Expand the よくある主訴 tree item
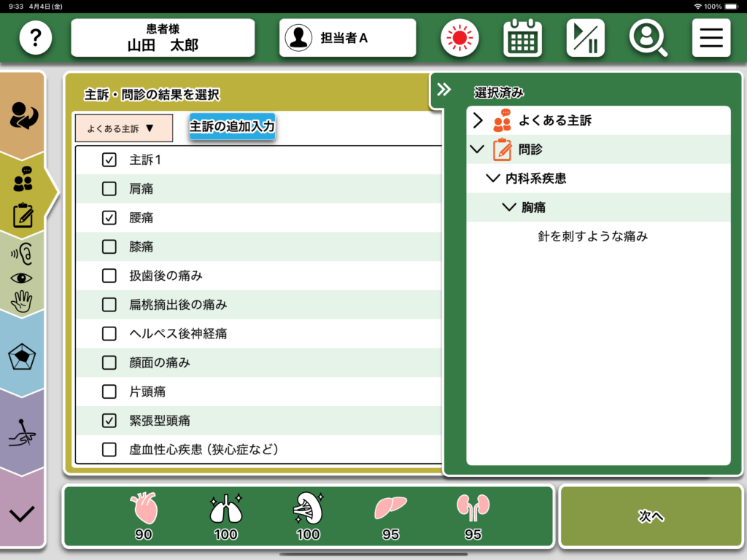Image resolution: width=747 pixels, height=560 pixels. click(x=479, y=120)
